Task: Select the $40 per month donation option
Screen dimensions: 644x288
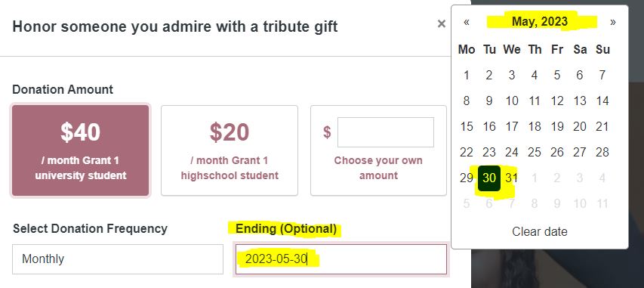Action: (x=81, y=150)
